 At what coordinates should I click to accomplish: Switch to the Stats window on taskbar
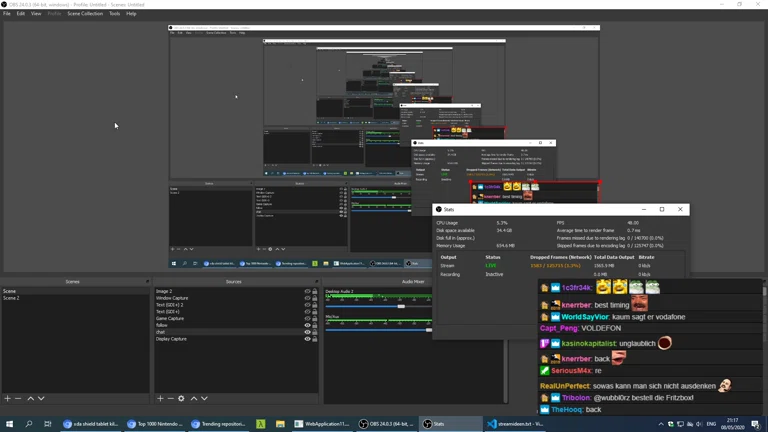451,424
